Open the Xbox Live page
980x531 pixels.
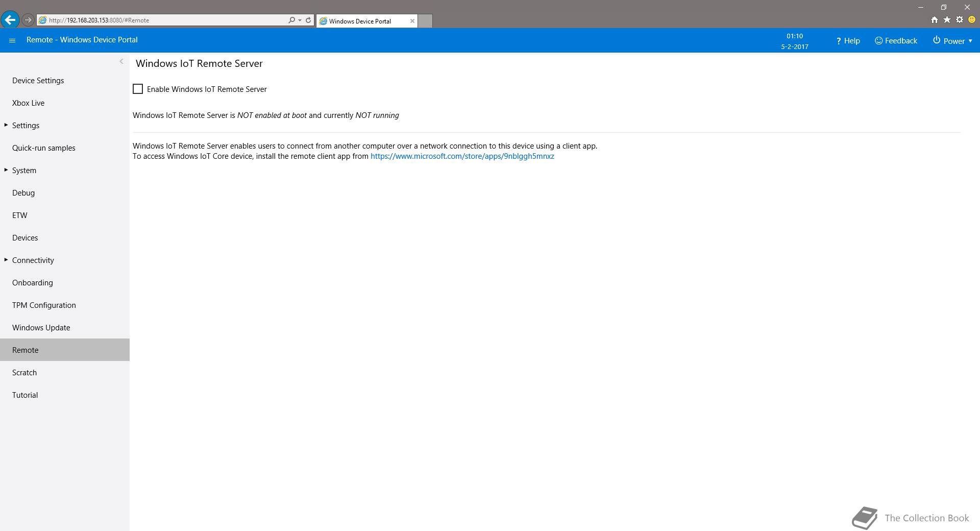click(65, 103)
